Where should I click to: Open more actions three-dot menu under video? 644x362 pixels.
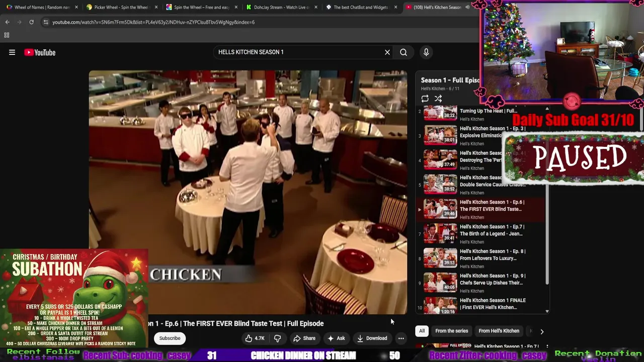click(x=401, y=338)
